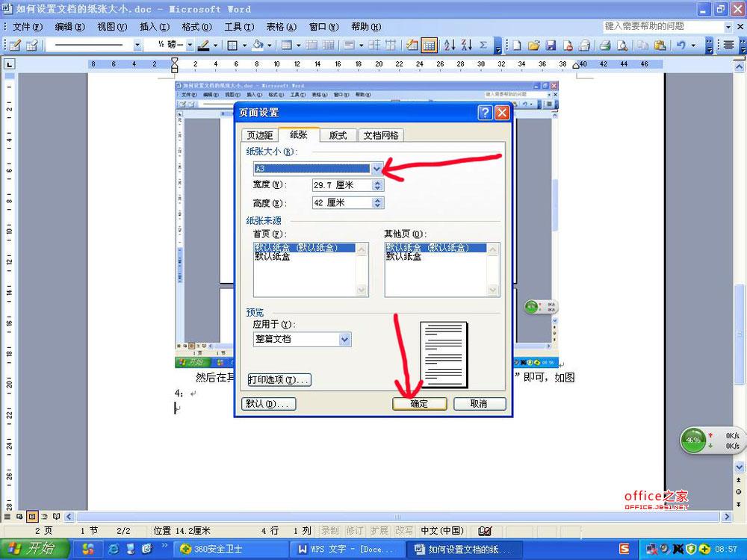Open 360安全卫士 taskbar button
The image size is (747, 560).
(x=231, y=550)
